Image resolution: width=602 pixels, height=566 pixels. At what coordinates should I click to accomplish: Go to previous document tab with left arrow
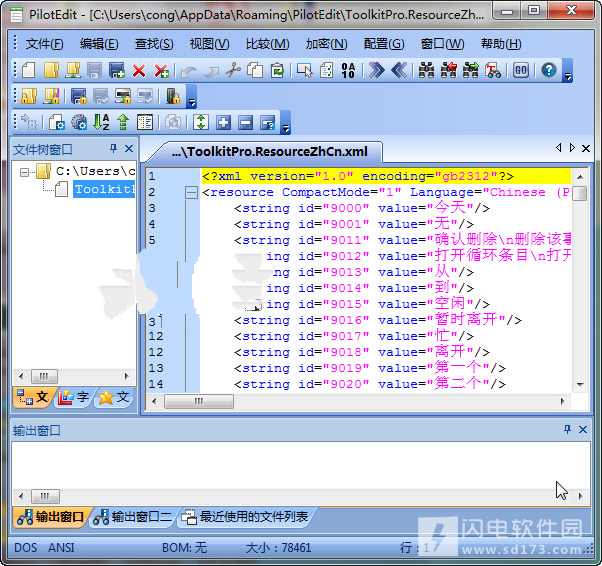point(559,147)
